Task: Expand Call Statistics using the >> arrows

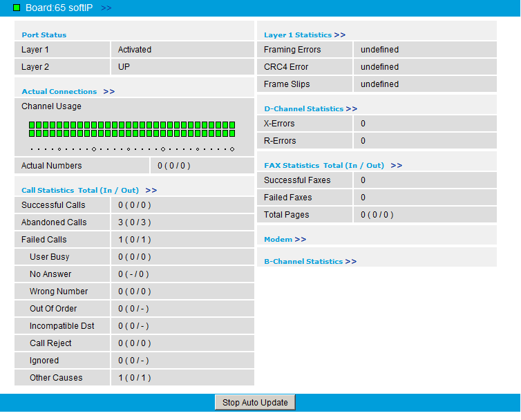Action: 151,190
